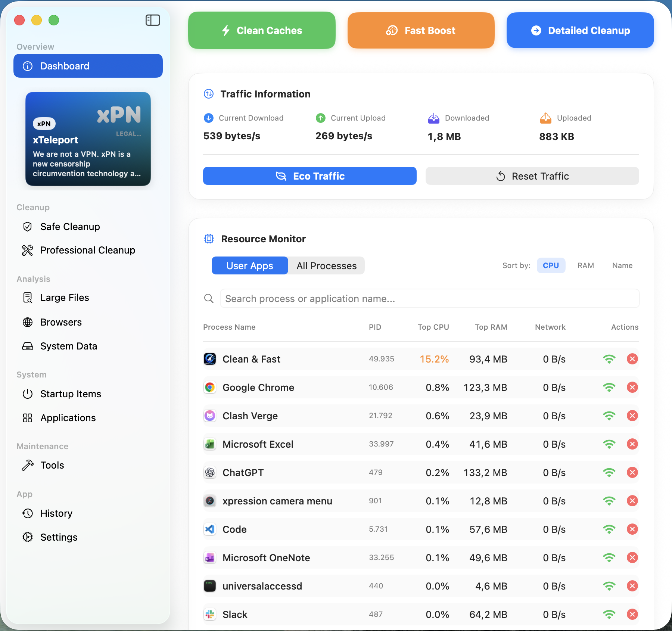
Task: Sort processes by RAM
Action: tap(586, 265)
